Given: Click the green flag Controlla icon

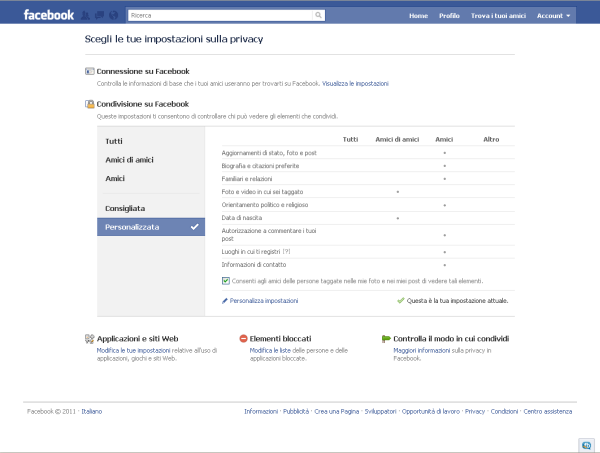Looking at the screenshot, I should 386,339.
